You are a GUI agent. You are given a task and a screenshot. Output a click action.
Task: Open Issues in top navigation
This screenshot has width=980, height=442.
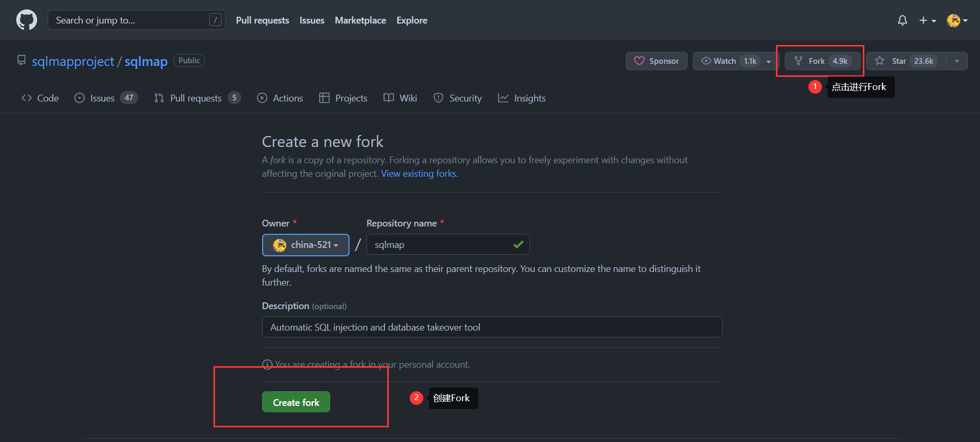[x=312, y=20]
